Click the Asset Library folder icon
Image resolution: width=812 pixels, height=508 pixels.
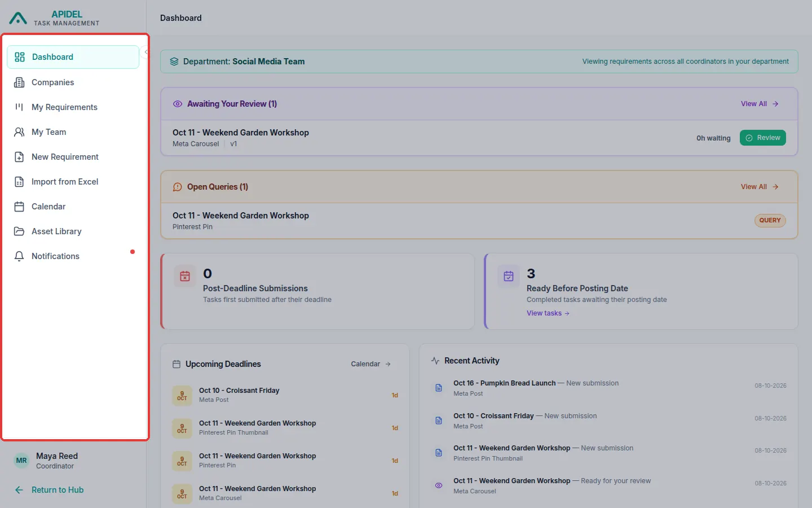click(19, 231)
